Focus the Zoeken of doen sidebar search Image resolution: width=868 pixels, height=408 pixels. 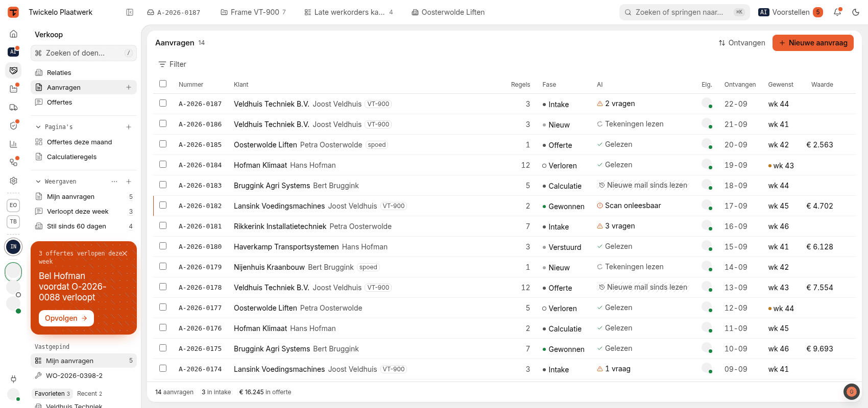pos(84,53)
